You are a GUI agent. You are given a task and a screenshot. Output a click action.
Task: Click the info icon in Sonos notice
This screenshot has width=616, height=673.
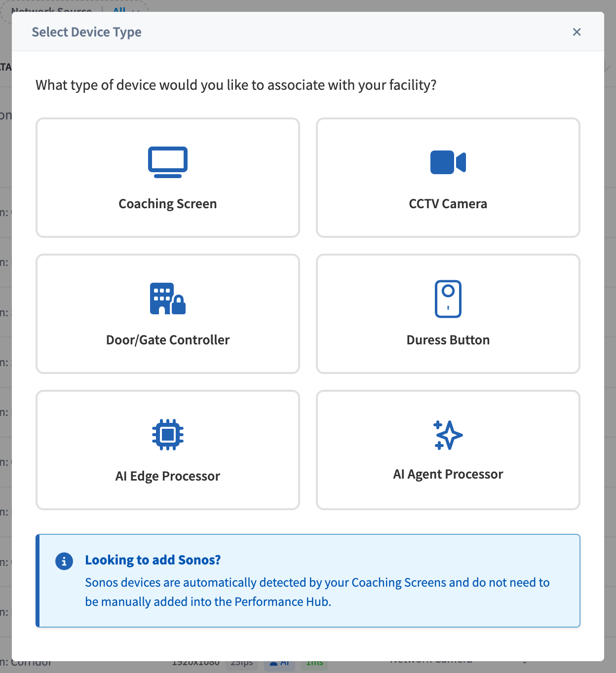tap(64, 561)
